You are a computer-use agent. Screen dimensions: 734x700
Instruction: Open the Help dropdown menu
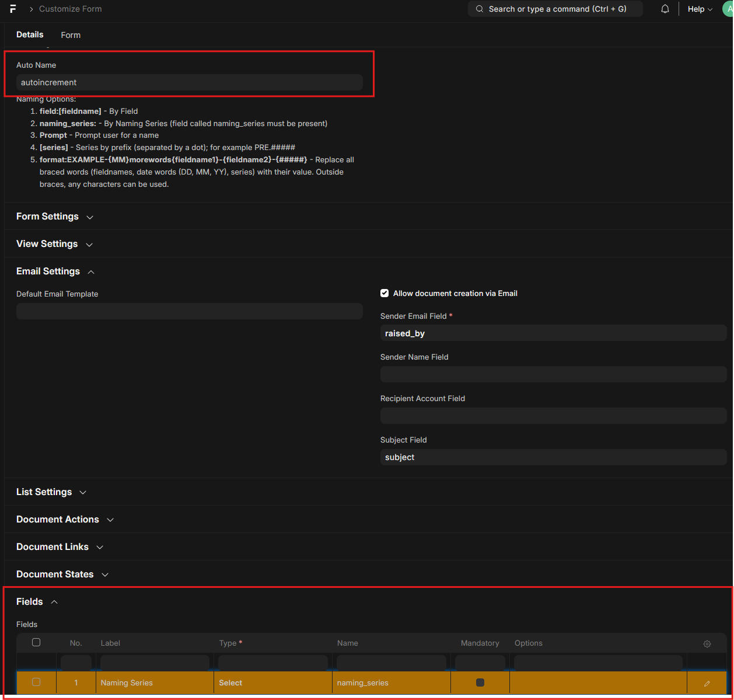coord(700,9)
